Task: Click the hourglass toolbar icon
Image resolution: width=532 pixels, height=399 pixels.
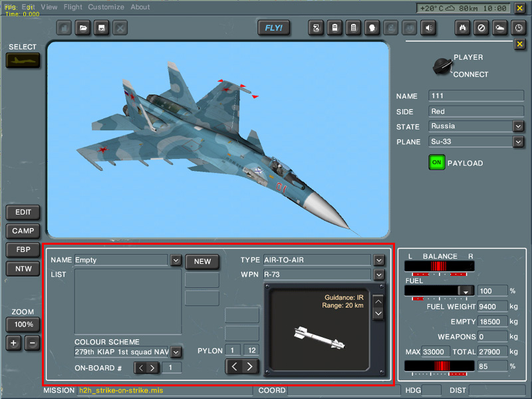Action: 317,28
